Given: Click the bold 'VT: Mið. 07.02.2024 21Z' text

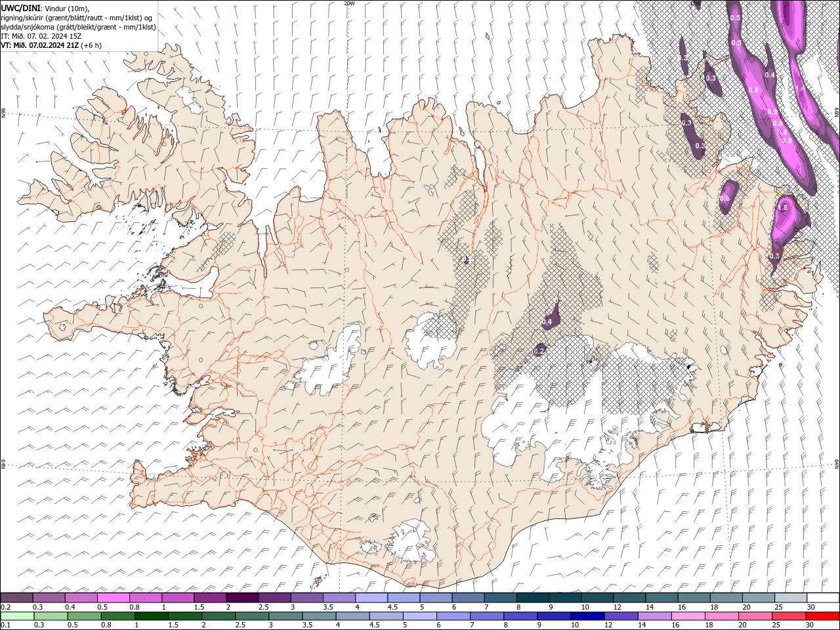Looking at the screenshot, I should [x=40, y=45].
